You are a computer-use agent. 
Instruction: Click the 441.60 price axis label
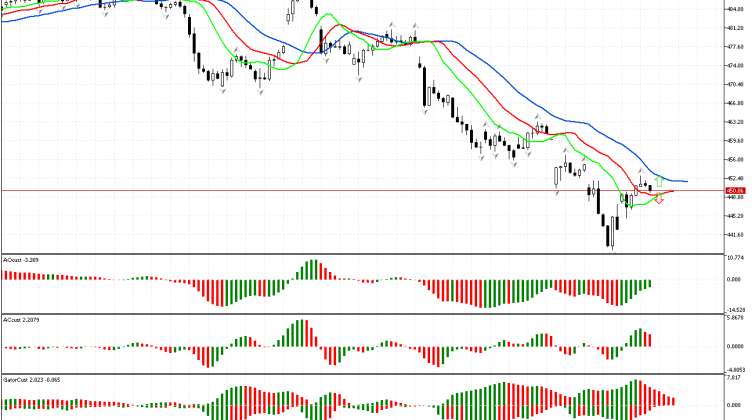coord(735,235)
